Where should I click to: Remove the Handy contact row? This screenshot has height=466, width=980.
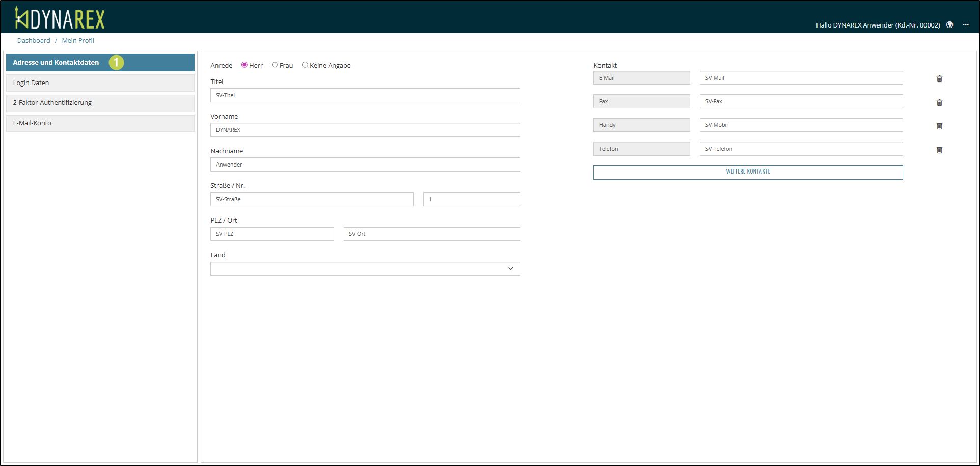tap(939, 126)
